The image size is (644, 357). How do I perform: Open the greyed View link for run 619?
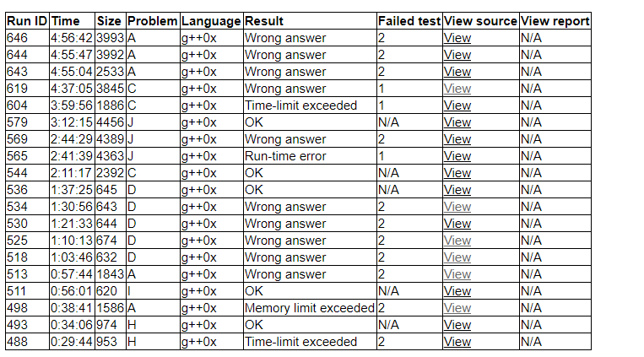[x=457, y=89]
